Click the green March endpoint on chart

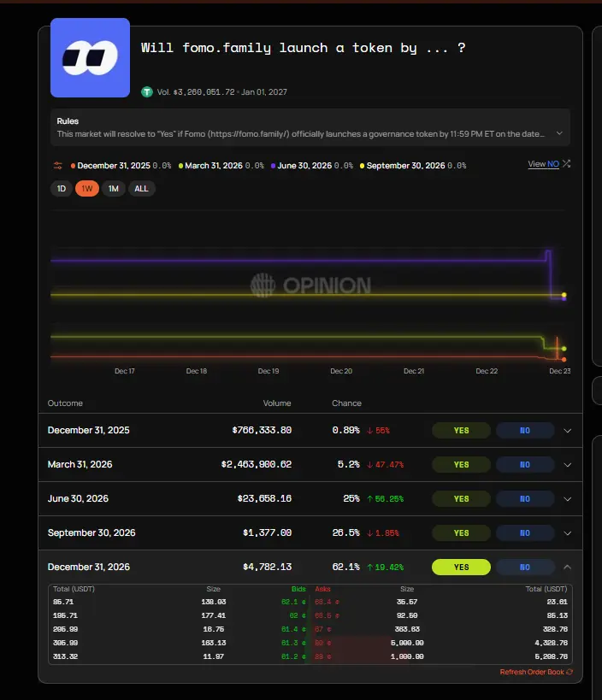564,349
